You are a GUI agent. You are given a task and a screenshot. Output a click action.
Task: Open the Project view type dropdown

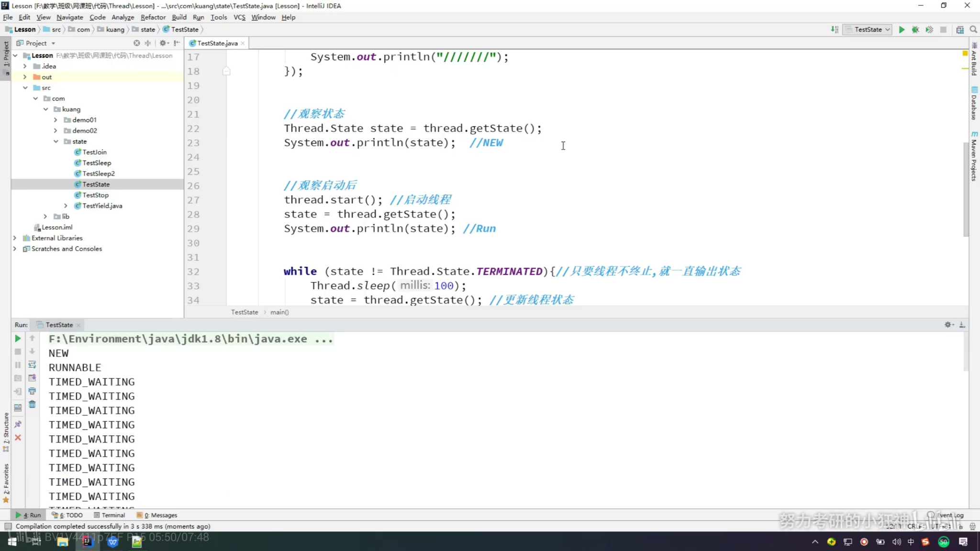(x=36, y=43)
